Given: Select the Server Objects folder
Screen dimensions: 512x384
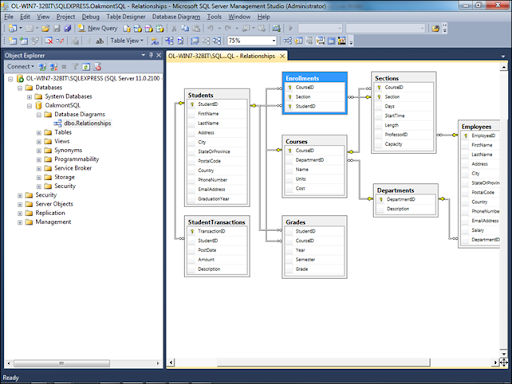Looking at the screenshot, I should pos(54,204).
